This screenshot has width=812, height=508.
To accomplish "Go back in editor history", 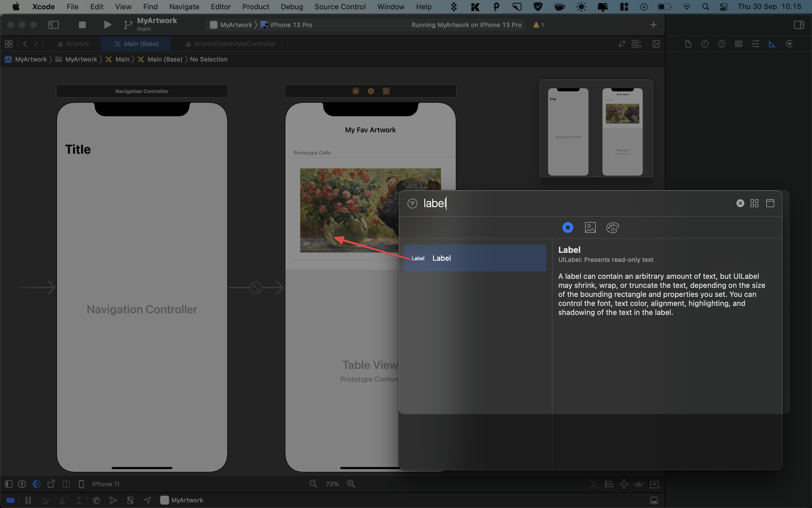I will [x=25, y=44].
